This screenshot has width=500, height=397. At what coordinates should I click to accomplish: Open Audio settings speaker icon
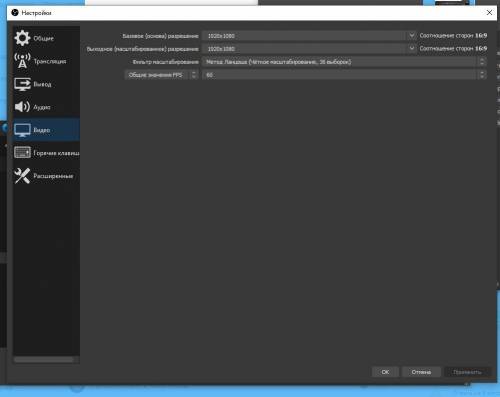tap(22, 107)
